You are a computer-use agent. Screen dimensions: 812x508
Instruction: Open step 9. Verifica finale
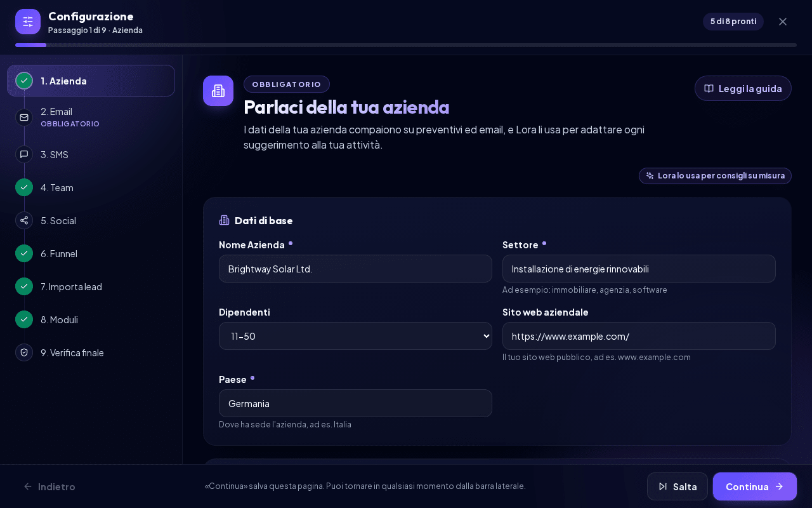tap(91, 352)
